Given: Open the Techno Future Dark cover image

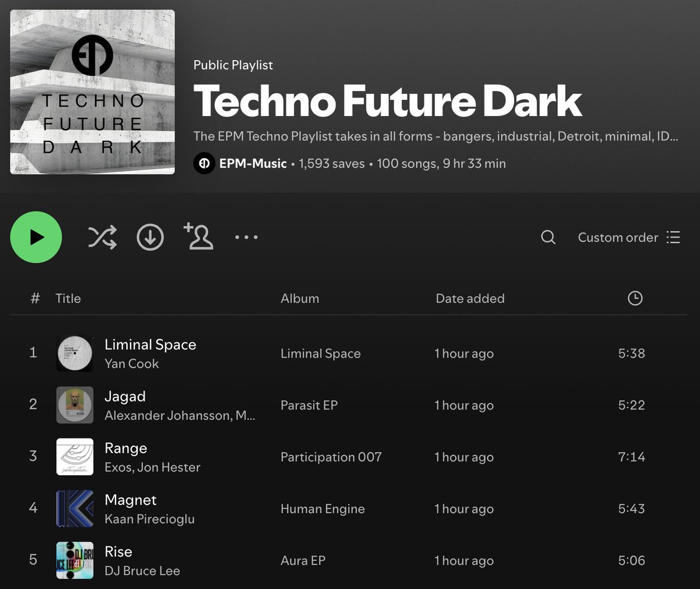Looking at the screenshot, I should (x=92, y=92).
